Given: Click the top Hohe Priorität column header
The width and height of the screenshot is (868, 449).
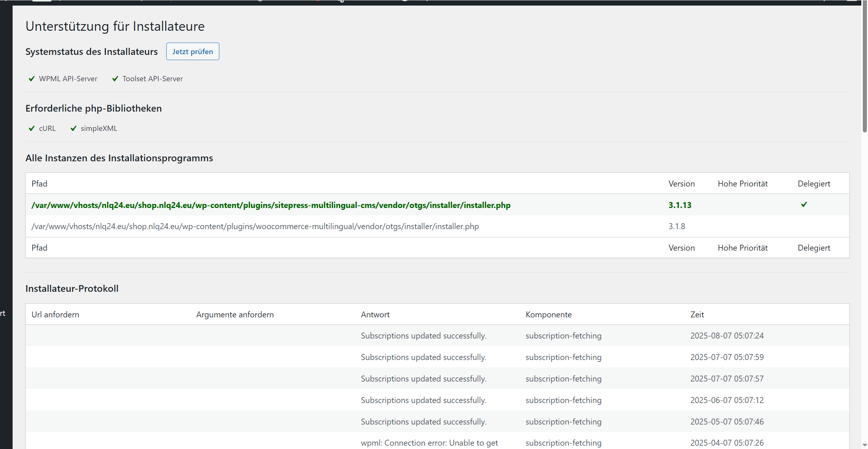Looking at the screenshot, I should coord(742,184).
